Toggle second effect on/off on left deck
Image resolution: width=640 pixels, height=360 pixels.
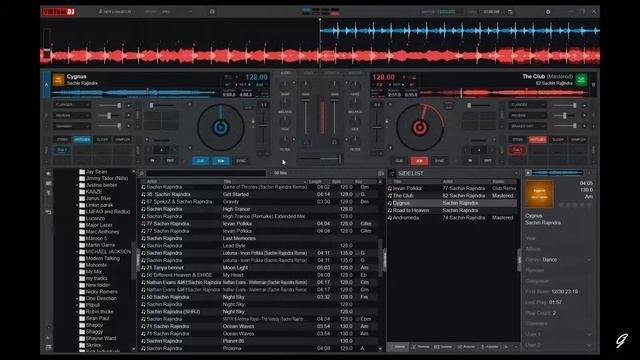pyautogui.click(x=129, y=116)
